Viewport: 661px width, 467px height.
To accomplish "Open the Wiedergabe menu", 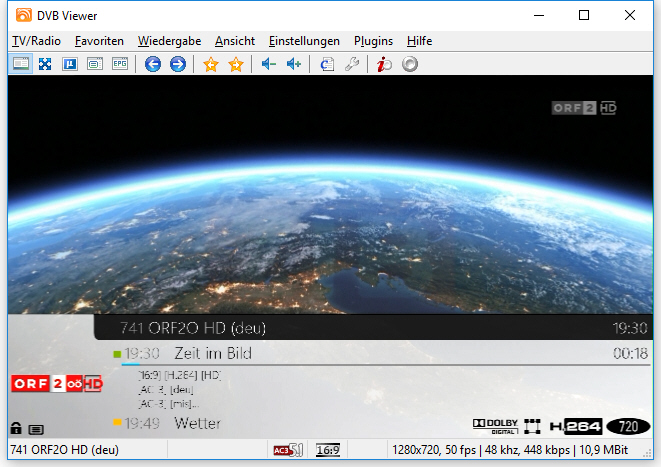I will 169,41.
